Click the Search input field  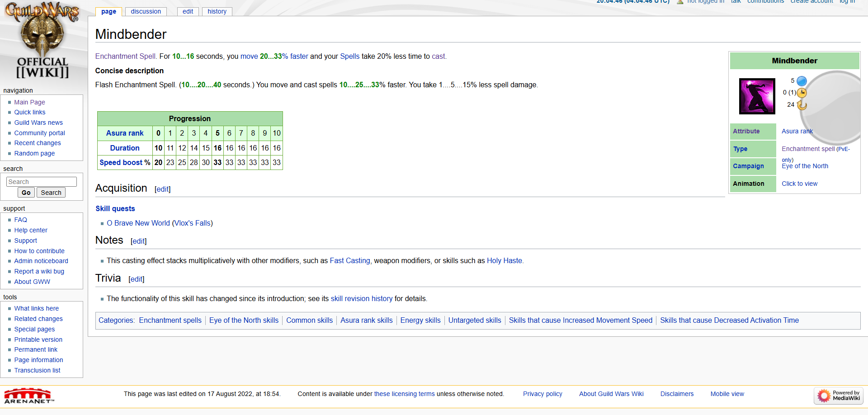tap(42, 182)
